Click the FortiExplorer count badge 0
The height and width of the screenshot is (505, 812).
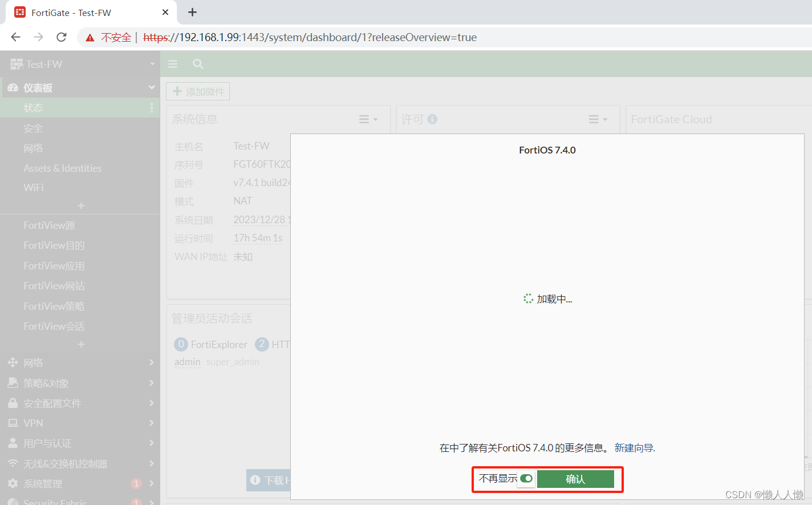coord(181,344)
